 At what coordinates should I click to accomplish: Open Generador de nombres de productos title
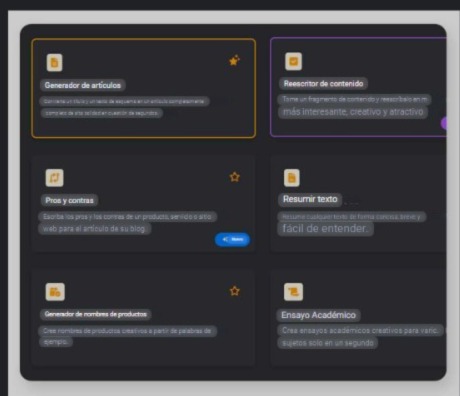[96, 314]
